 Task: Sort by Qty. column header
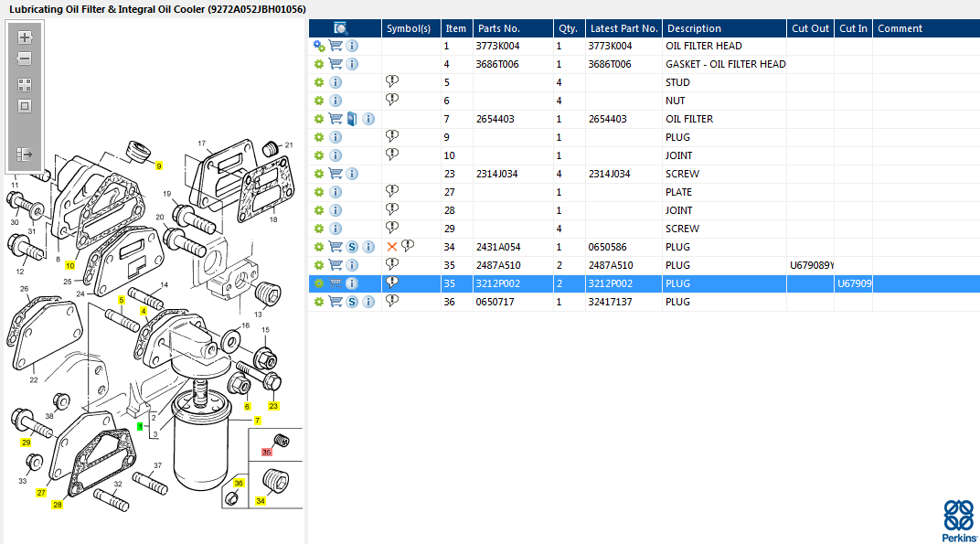[x=568, y=28]
